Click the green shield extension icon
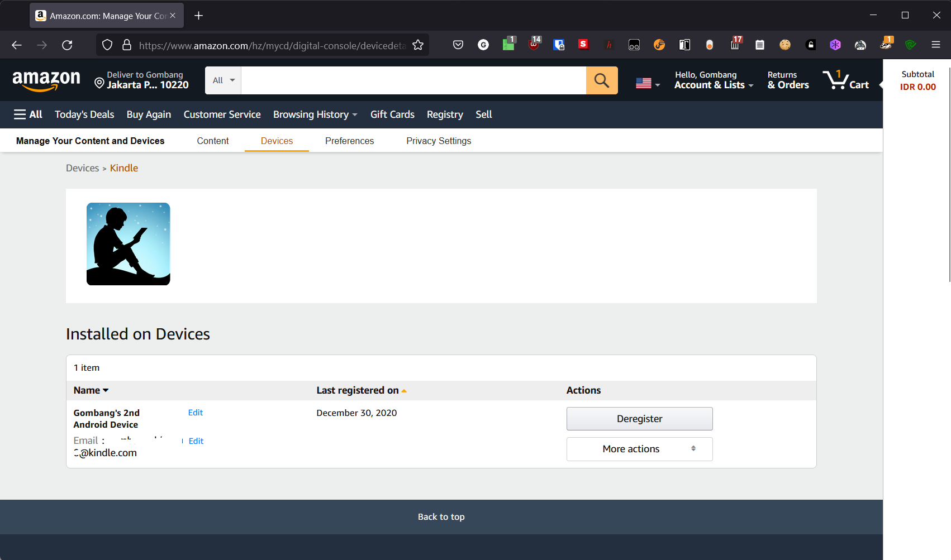Screen dimensions: 951x560 point(911,45)
